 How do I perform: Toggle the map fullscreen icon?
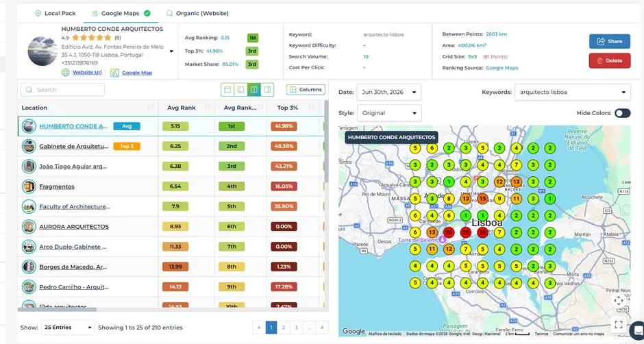pyautogui.click(x=619, y=324)
